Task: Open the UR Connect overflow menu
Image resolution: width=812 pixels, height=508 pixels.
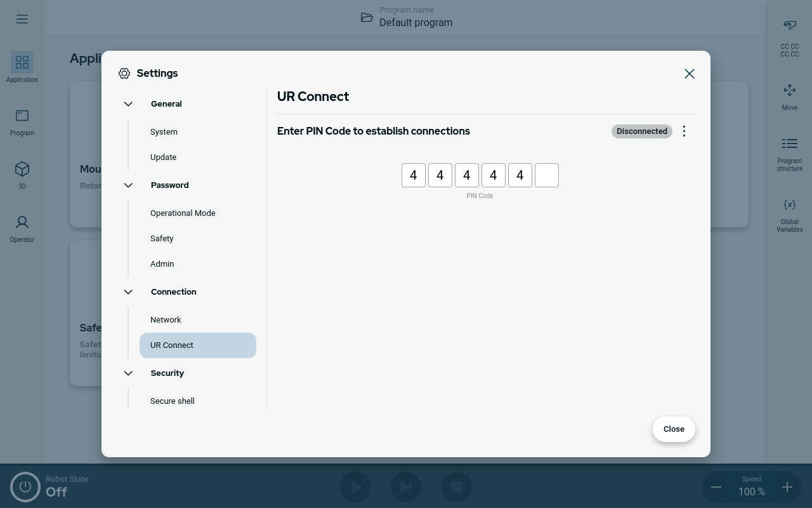Action: click(684, 131)
